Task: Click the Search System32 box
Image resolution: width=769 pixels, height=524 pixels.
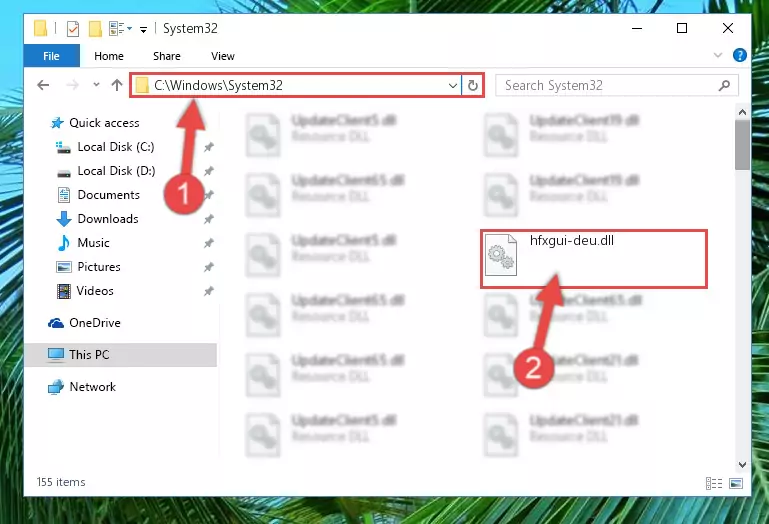Action: click(616, 85)
